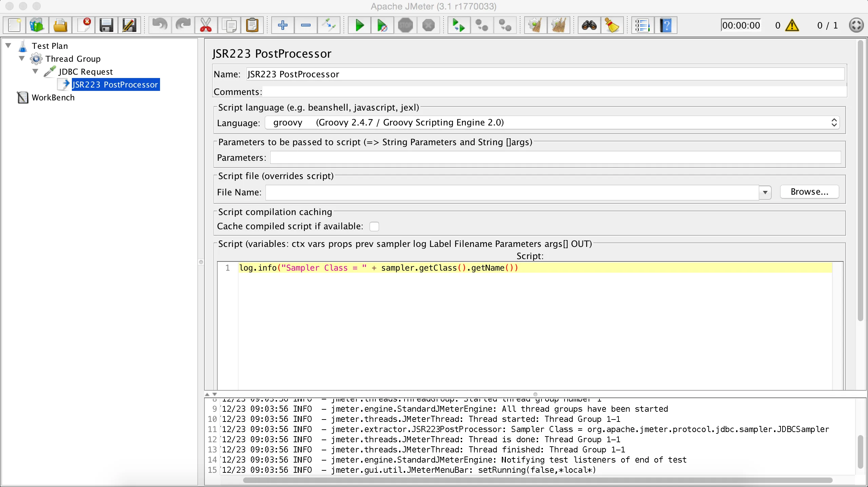This screenshot has width=868, height=487.
Task: Click into the Parameters input field
Action: [555, 158]
